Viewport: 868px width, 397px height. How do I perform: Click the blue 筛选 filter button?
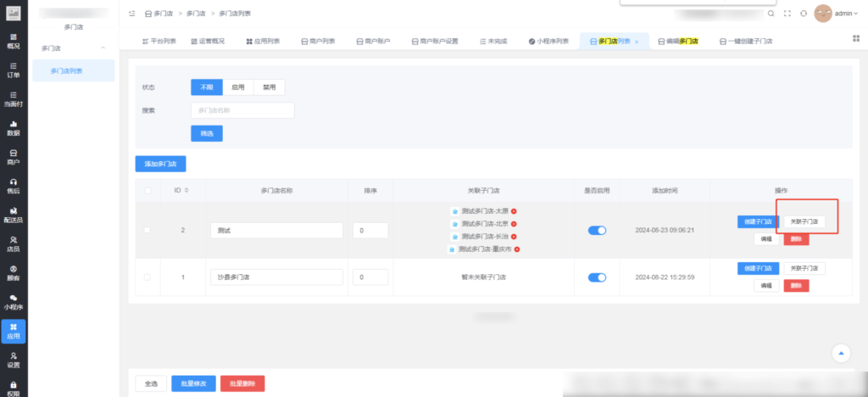click(207, 133)
